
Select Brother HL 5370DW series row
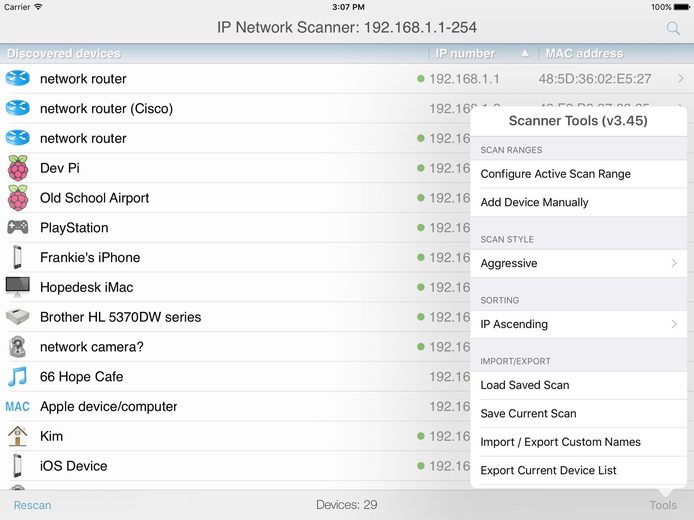click(235, 317)
